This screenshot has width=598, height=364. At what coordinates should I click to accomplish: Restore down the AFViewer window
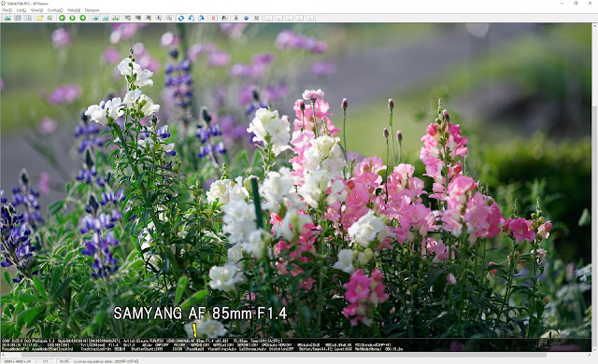[576, 3]
